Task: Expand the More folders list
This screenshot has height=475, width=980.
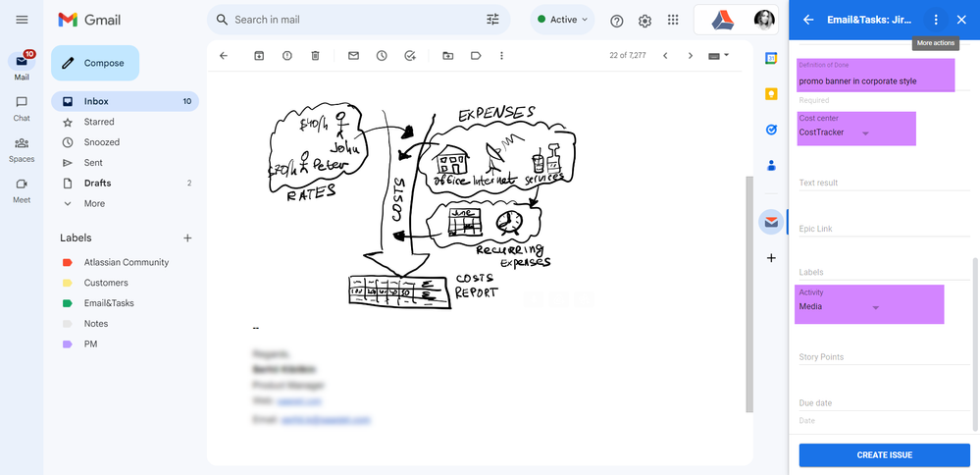Action: click(125, 204)
